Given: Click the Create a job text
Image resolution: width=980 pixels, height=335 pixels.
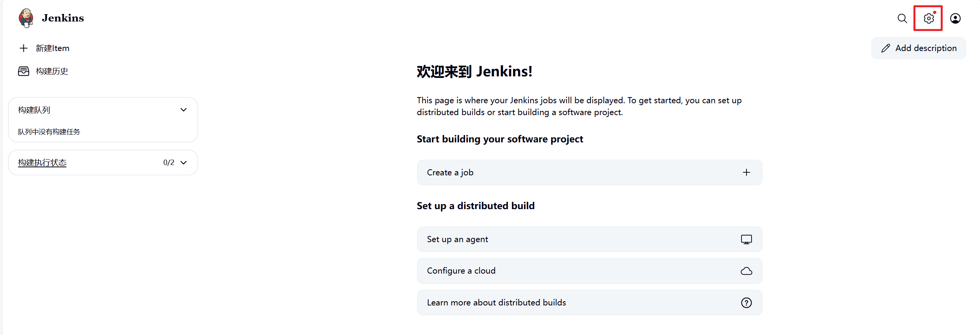Looking at the screenshot, I should pos(450,173).
